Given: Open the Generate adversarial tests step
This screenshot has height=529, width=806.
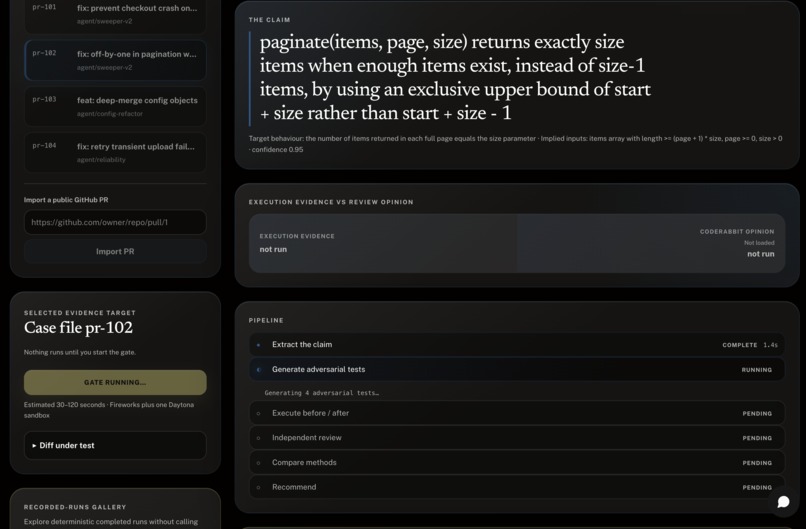Looking at the screenshot, I should tap(517, 369).
